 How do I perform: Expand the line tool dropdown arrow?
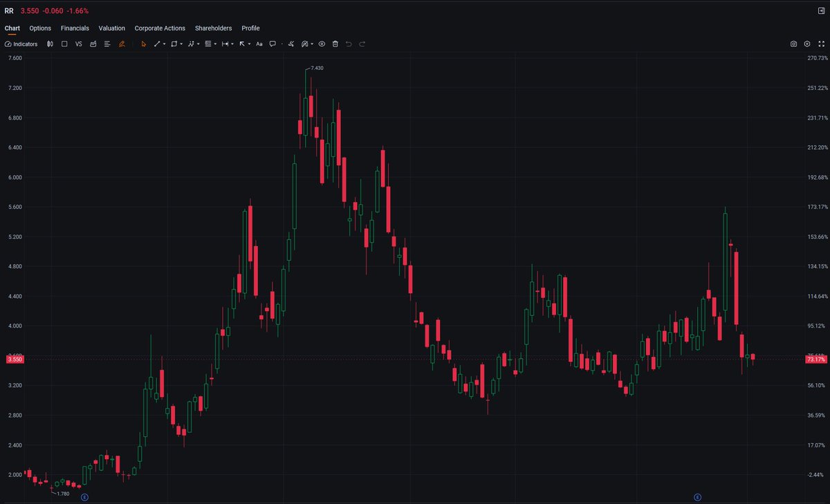(x=164, y=44)
